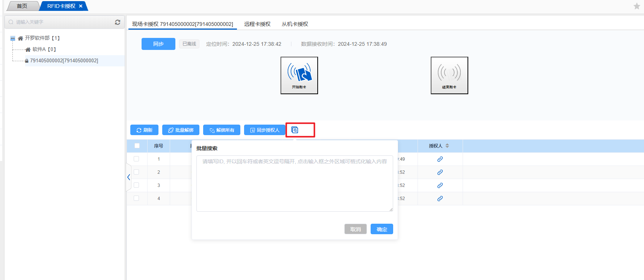Click the 确定 button in batch search

pos(382,229)
